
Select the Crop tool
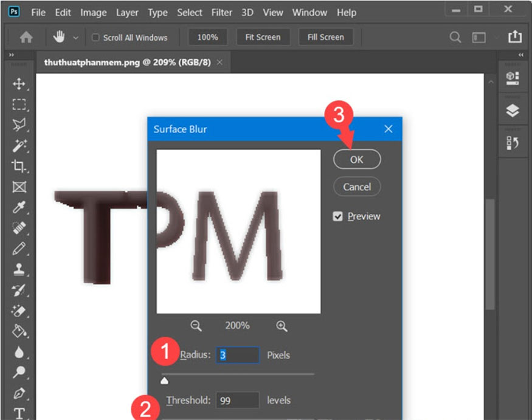tap(20, 165)
